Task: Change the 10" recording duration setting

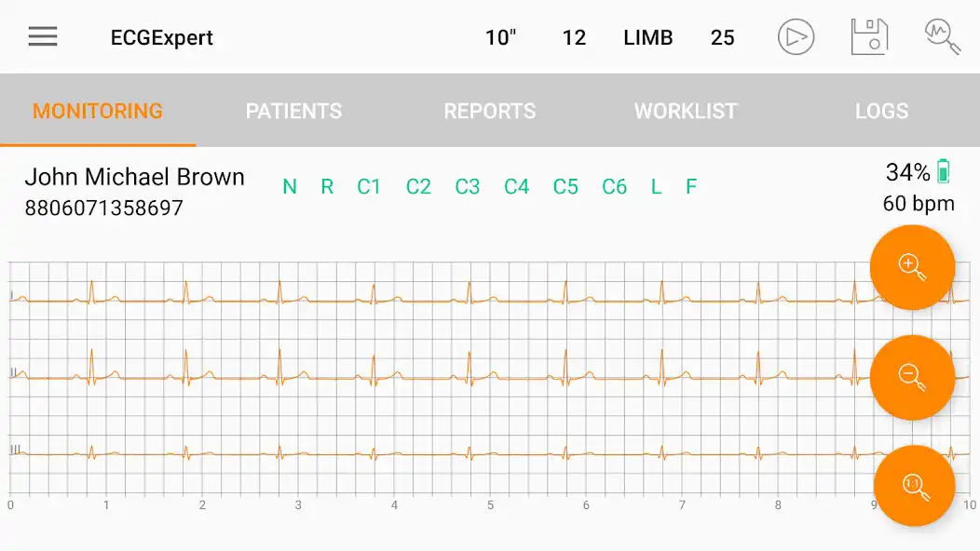Action: pos(499,37)
